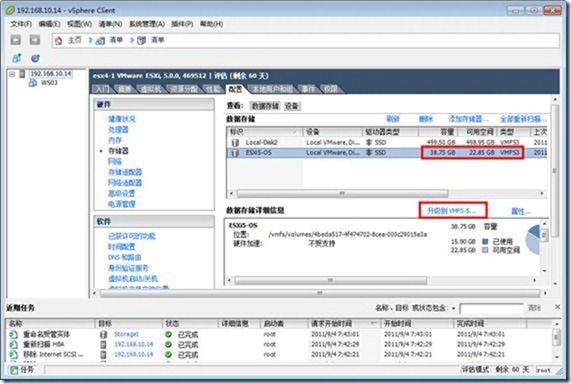Viewport: 571px width, 384px height.
Task: Click the new virtual machine toolbar icon
Action: 16,58
